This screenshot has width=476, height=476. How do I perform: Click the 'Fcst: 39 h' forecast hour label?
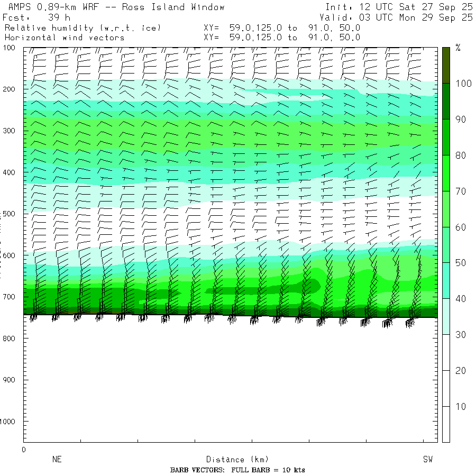[x=36, y=17]
